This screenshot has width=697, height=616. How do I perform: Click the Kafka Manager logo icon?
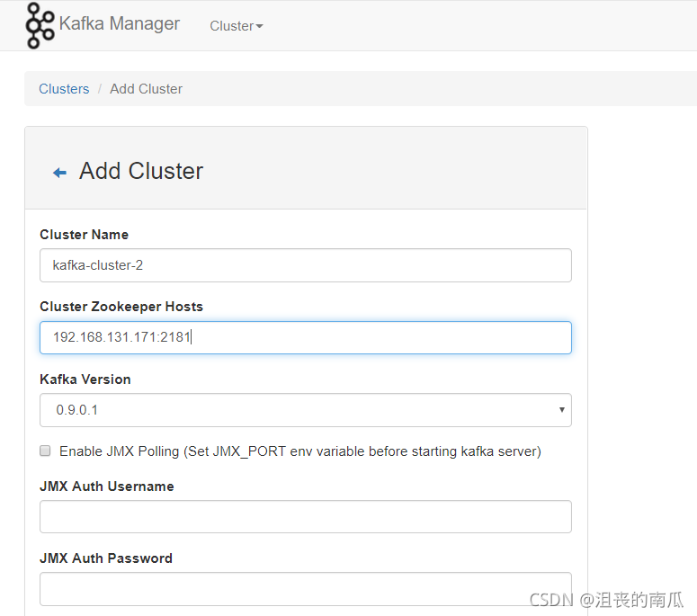coord(40,26)
